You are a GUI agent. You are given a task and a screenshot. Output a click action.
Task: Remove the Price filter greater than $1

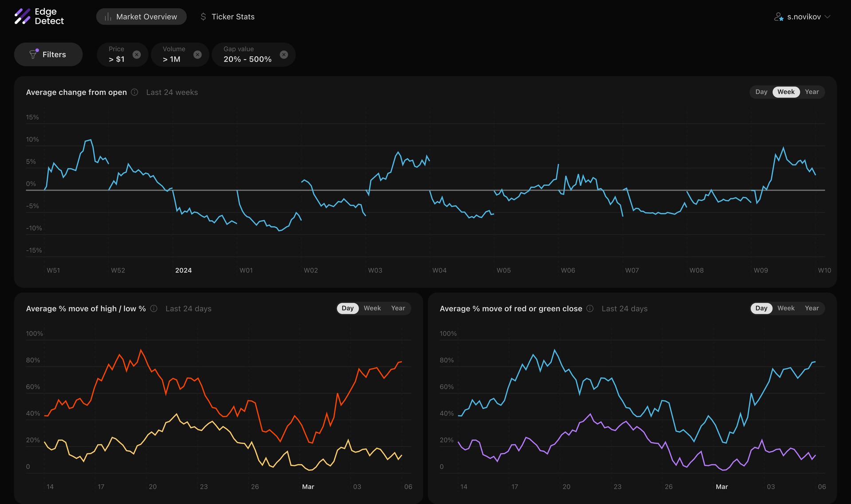click(136, 54)
